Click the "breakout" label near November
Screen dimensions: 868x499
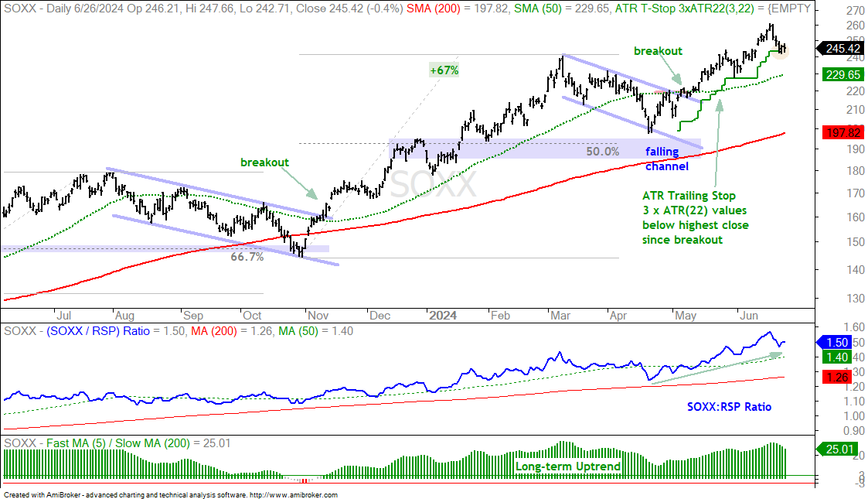click(264, 162)
